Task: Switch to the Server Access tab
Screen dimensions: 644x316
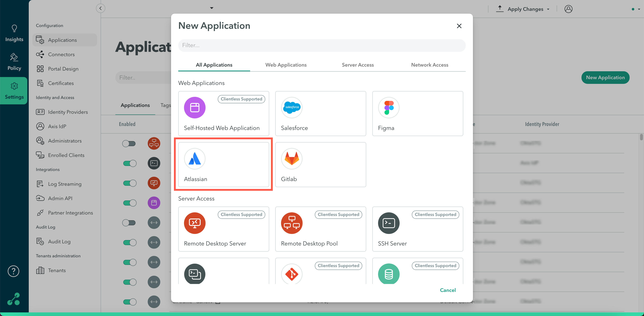Action: 358,65
